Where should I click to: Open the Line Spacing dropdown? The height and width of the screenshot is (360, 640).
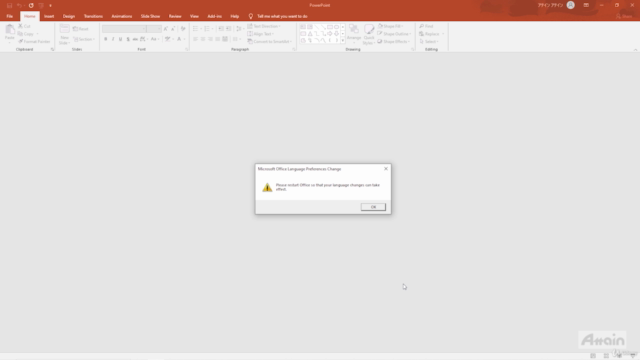(240, 29)
